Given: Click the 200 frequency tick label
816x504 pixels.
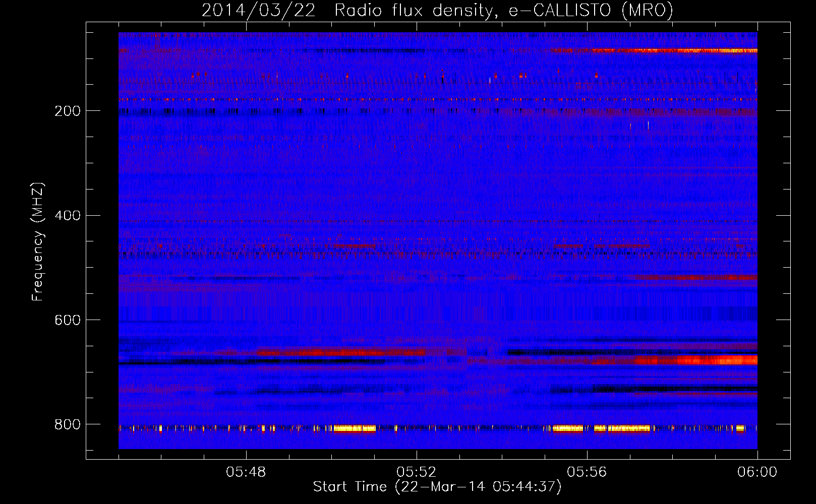Looking at the screenshot, I should 68,111.
